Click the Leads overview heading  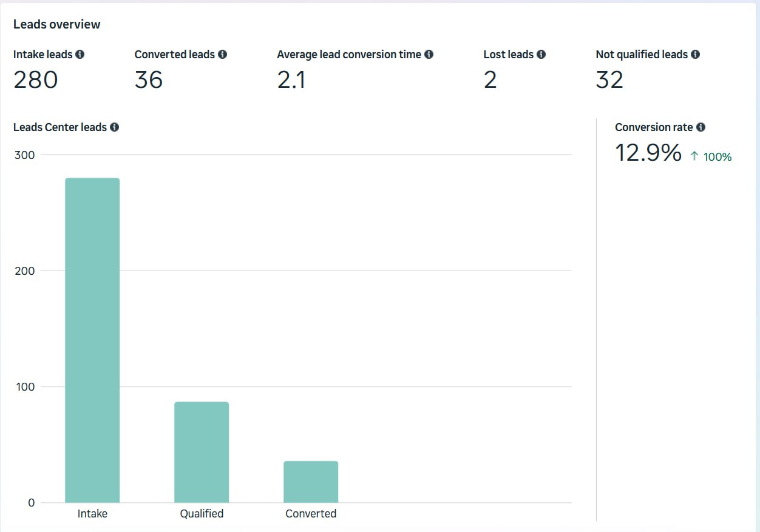[x=56, y=24]
